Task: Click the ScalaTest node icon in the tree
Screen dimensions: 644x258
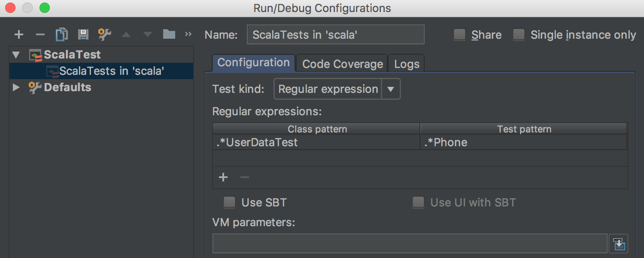Action: [x=35, y=55]
